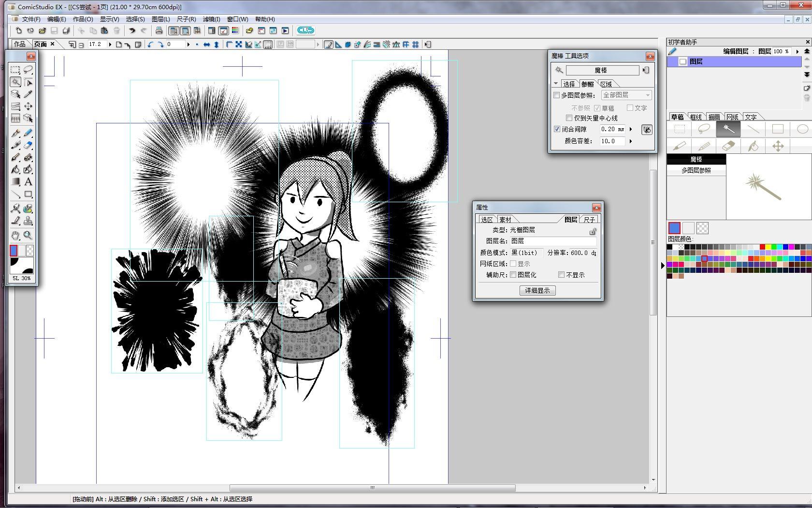Switch to the 区域 tab

(x=606, y=84)
